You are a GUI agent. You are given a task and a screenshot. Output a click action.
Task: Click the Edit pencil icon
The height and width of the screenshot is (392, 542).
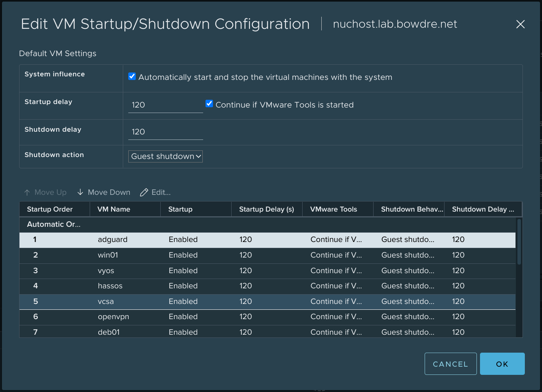click(x=144, y=192)
